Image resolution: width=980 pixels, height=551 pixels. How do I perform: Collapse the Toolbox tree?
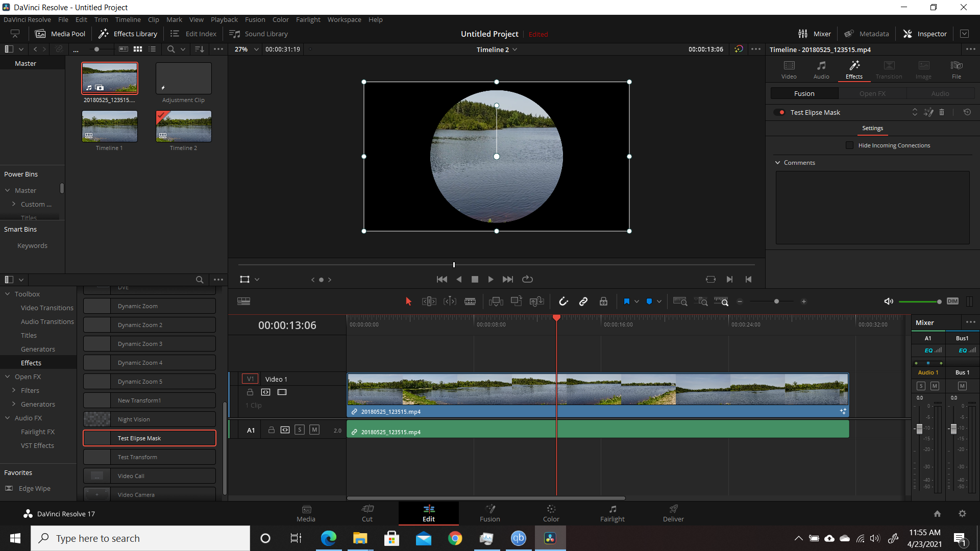[8, 294]
